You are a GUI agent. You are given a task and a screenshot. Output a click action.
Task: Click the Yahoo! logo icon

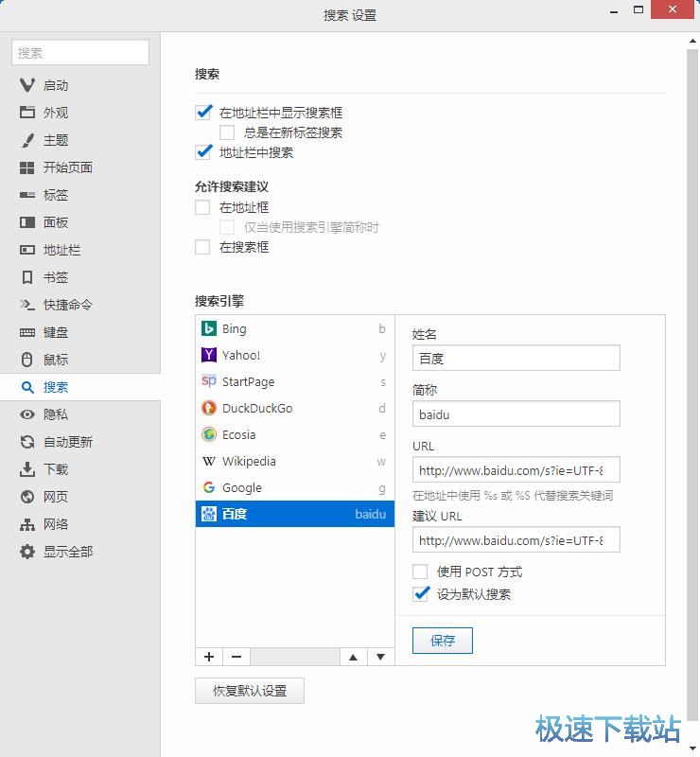point(208,356)
